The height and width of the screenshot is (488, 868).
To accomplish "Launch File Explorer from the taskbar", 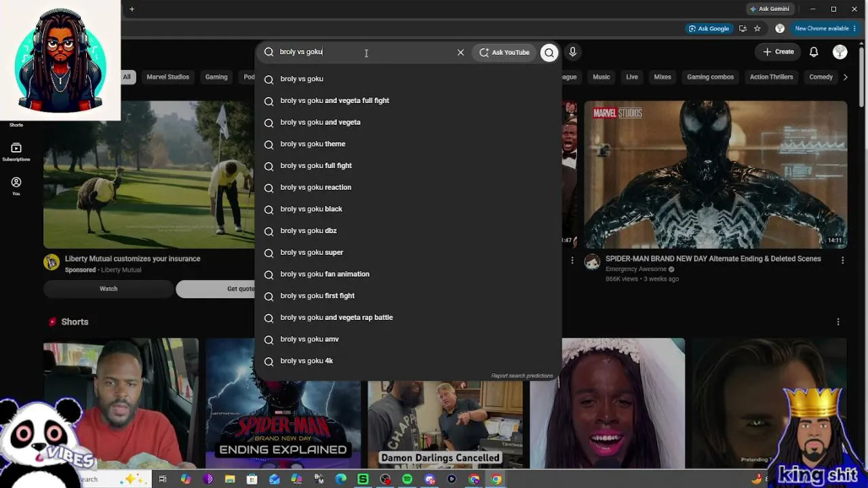I will point(230,479).
